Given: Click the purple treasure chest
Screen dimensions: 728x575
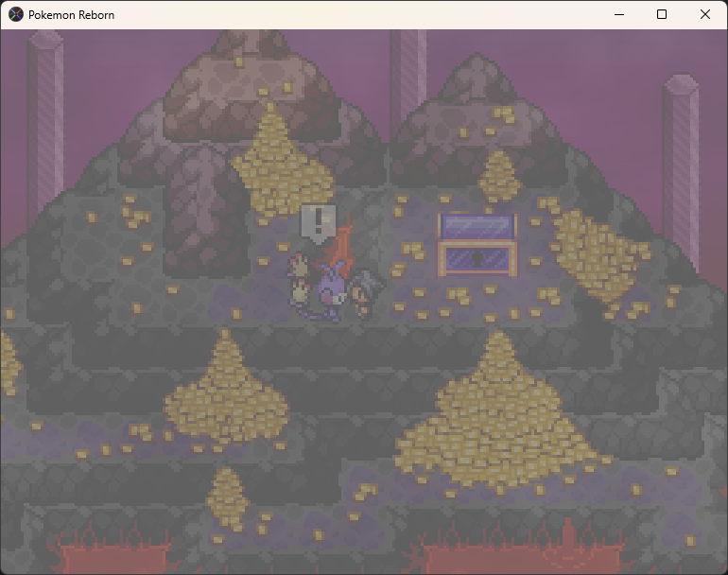Looking at the screenshot, I should tap(477, 244).
